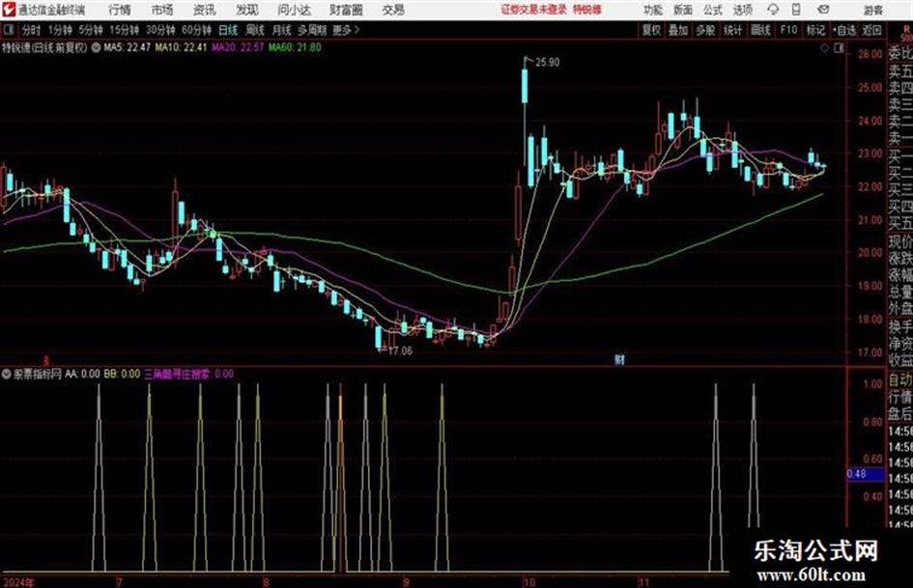This screenshot has width=913, height=588.
Task: Open the 市场 menu
Action: [x=162, y=10]
